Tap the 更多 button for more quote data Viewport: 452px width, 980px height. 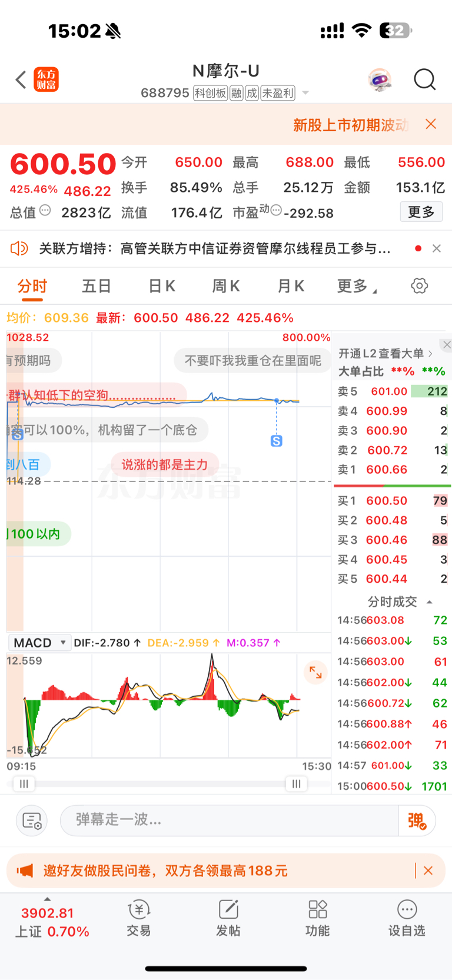click(421, 212)
